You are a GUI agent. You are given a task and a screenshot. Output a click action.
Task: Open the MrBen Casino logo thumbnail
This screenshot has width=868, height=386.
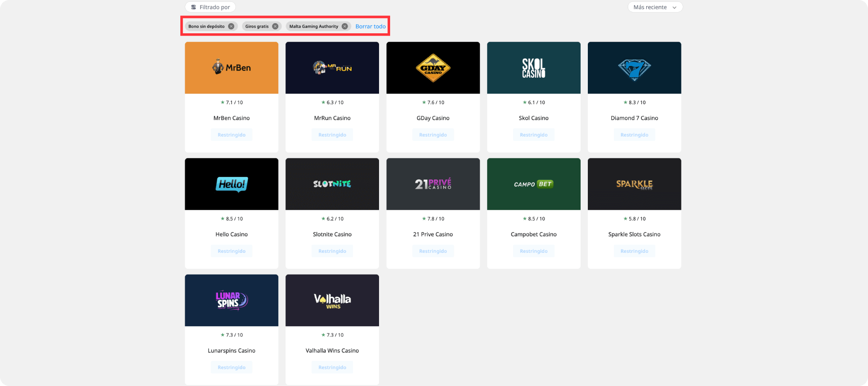click(231, 68)
